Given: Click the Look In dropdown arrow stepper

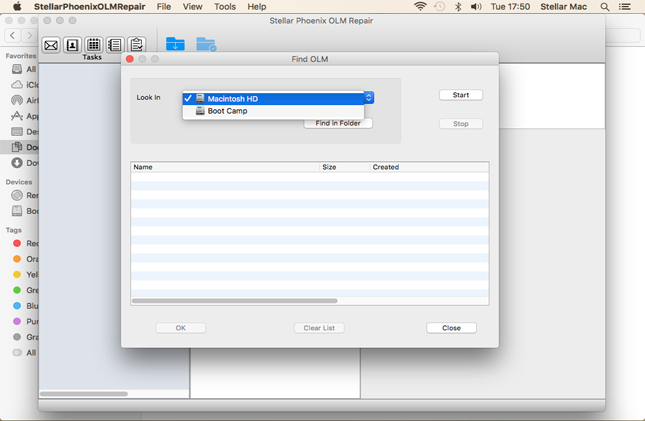Looking at the screenshot, I should (x=368, y=98).
